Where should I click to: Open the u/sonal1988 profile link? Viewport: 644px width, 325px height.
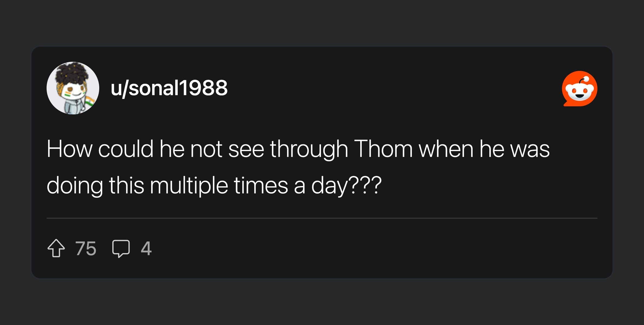coord(169,88)
